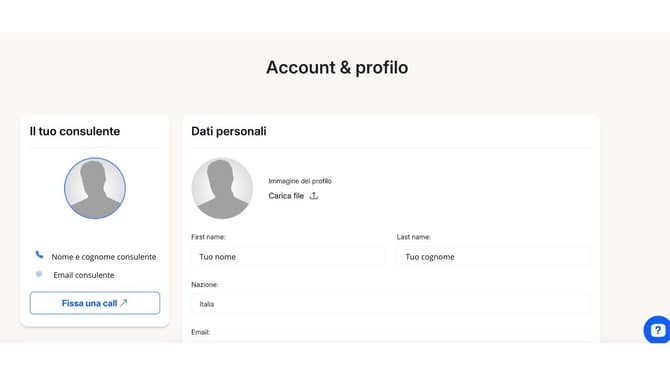Click the Dati personali section heading
This screenshot has width=670, height=376.
pyautogui.click(x=229, y=131)
